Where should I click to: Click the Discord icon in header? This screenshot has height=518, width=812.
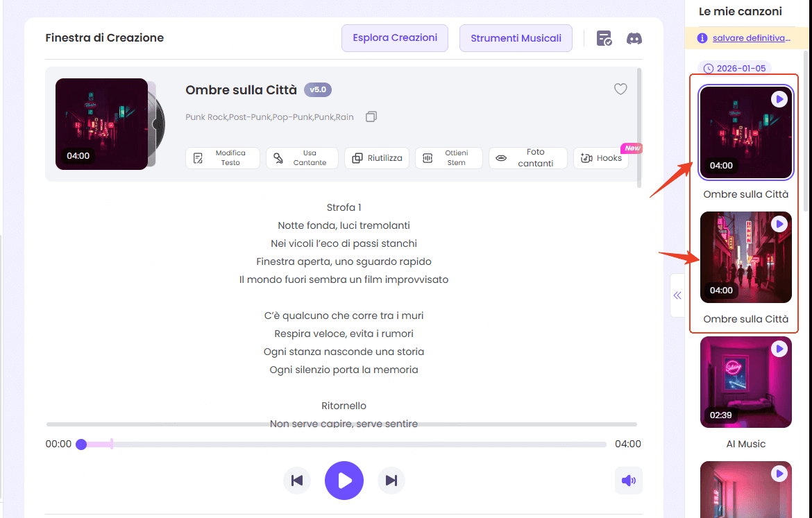pyautogui.click(x=634, y=38)
